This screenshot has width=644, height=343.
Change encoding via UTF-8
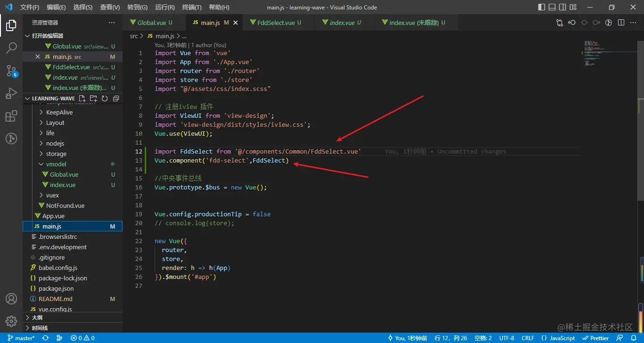click(x=507, y=338)
